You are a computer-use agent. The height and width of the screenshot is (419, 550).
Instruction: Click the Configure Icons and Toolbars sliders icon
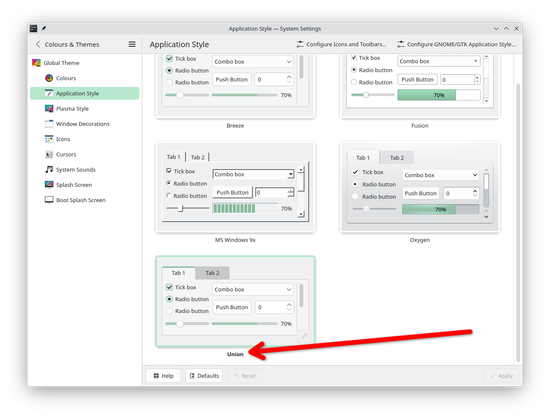click(300, 44)
